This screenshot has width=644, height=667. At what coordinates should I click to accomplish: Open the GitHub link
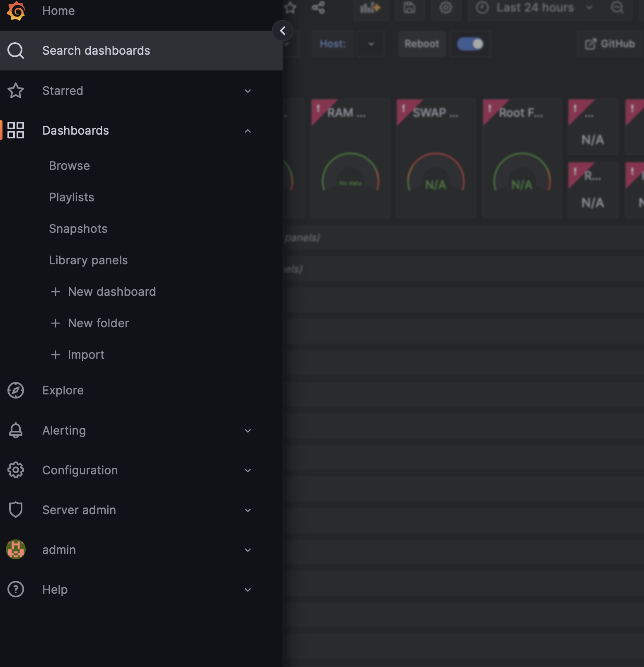[610, 44]
